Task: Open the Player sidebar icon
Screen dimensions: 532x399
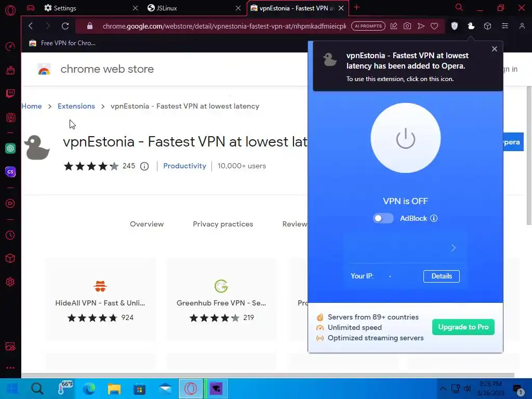Action: pos(10,204)
